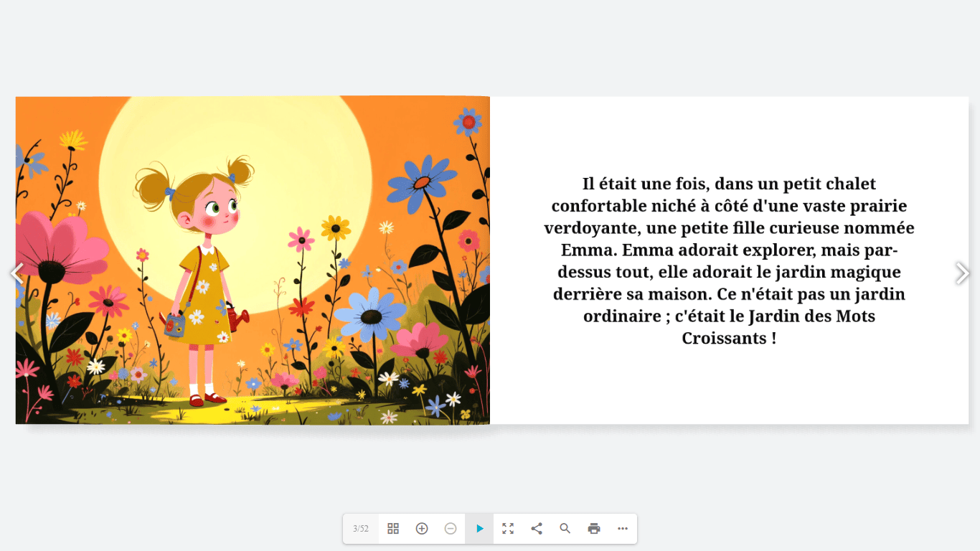Enter fullscreen mode

pos(508,529)
